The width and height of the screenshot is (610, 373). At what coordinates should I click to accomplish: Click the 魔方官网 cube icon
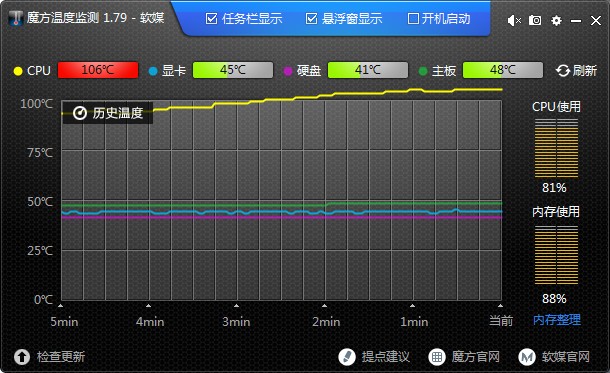click(437, 357)
